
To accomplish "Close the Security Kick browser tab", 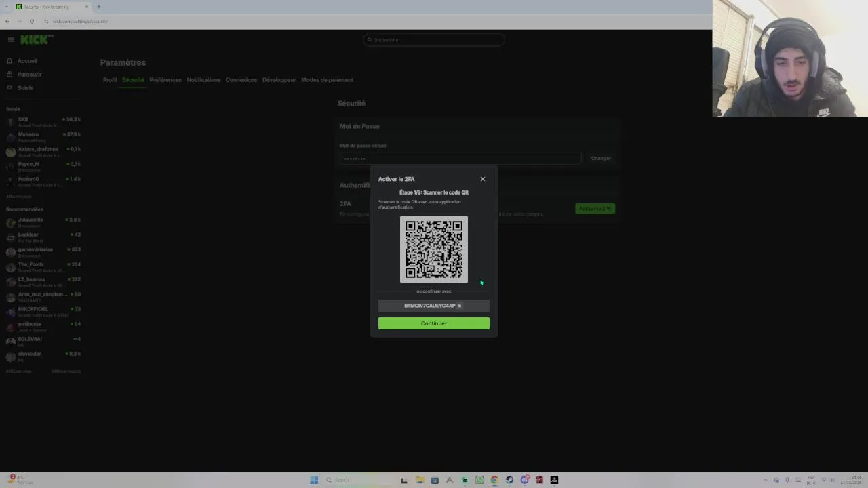I will [86, 7].
